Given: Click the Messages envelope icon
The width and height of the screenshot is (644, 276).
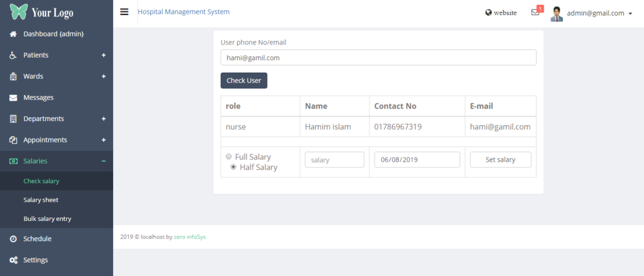Looking at the screenshot, I should 13,98.
